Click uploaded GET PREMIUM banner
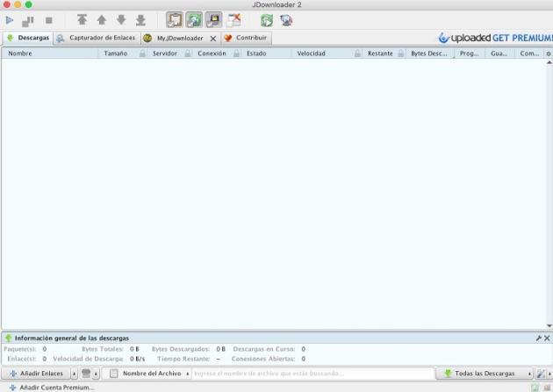This screenshot has width=553, height=392. point(495,38)
